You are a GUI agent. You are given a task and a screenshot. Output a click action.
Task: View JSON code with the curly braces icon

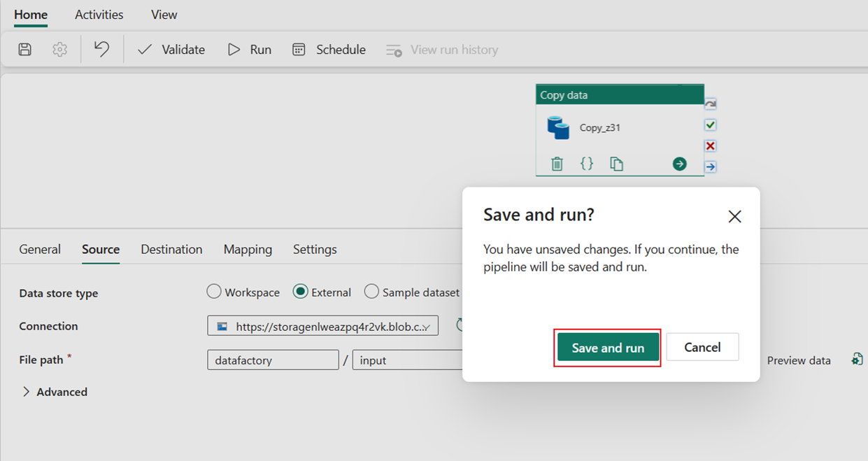point(587,163)
